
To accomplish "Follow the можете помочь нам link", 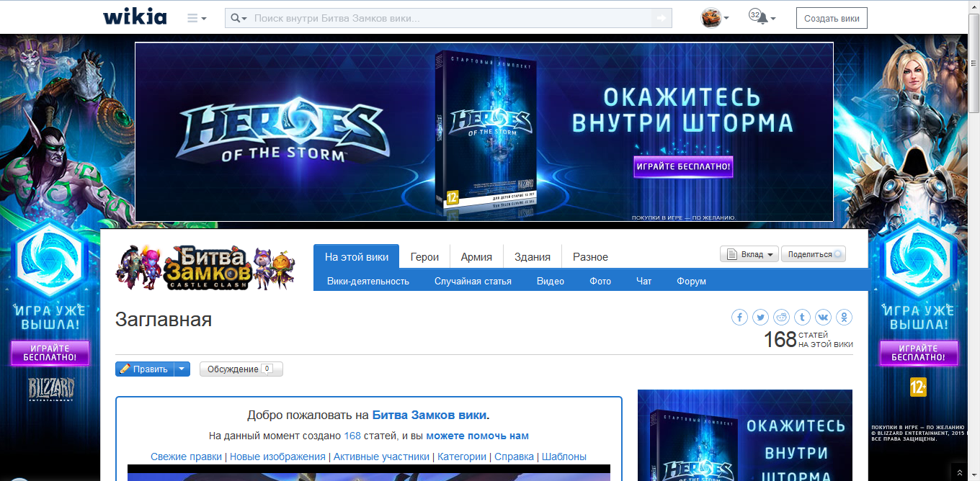I will click(x=478, y=436).
